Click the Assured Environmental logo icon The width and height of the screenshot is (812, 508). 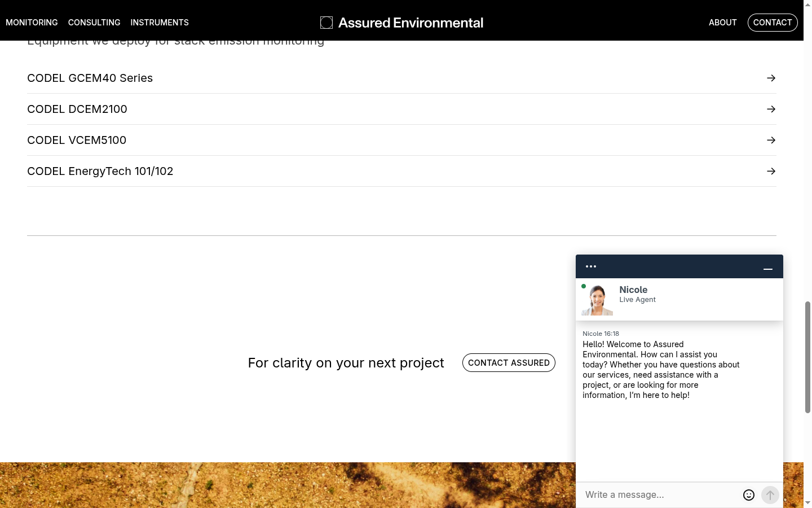(326, 22)
